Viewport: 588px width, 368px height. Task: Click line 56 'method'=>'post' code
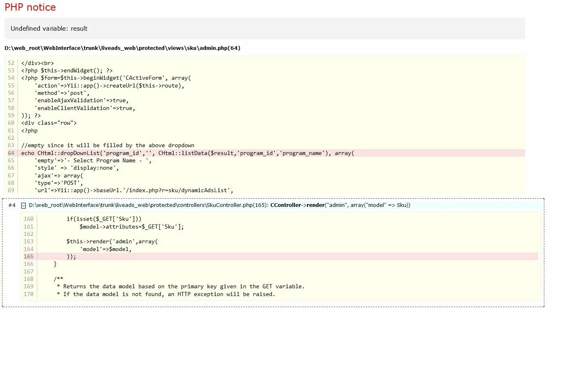(x=62, y=93)
